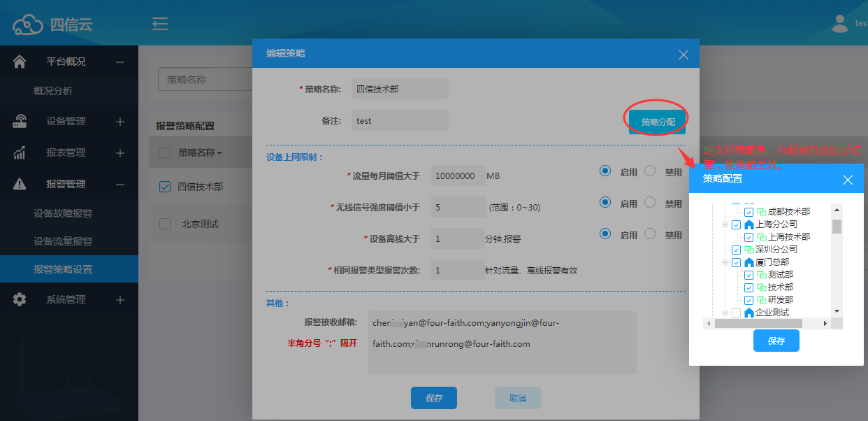Click the 策略分配 button
The height and width of the screenshot is (421, 868).
point(657,122)
